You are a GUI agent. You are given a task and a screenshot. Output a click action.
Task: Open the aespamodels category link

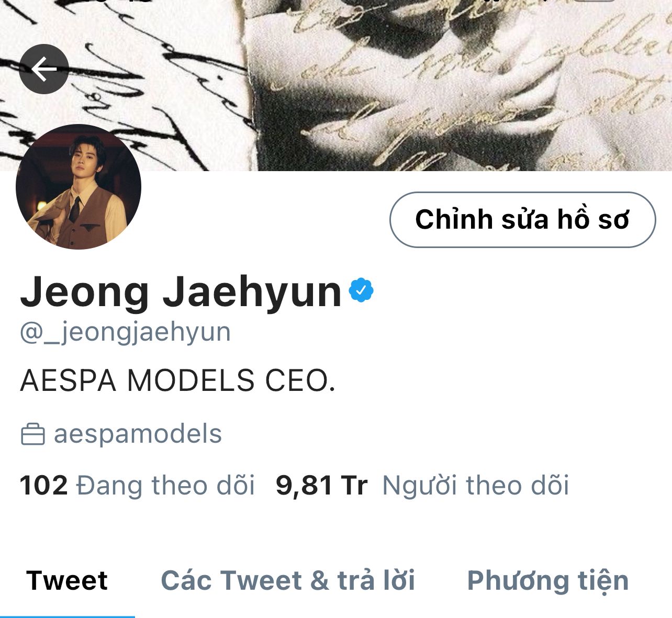click(138, 434)
